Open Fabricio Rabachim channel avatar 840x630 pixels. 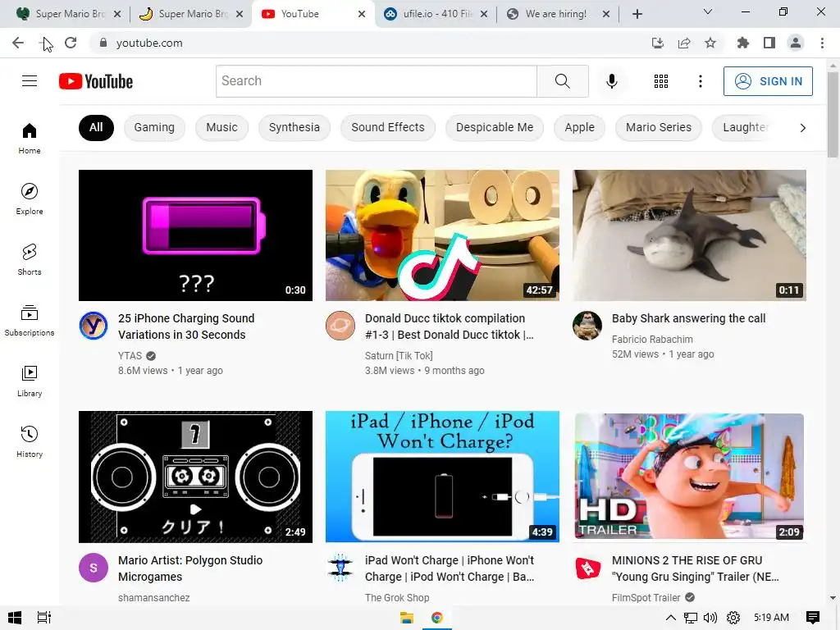[587, 325]
